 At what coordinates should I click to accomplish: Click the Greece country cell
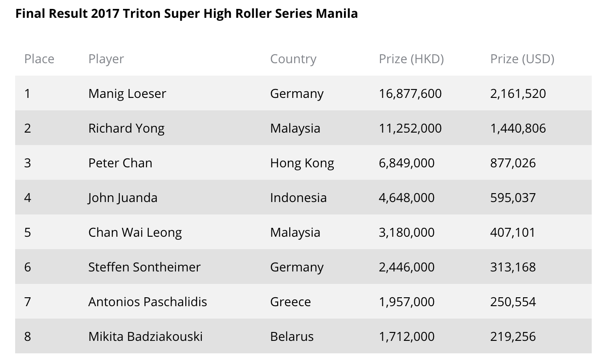click(291, 302)
